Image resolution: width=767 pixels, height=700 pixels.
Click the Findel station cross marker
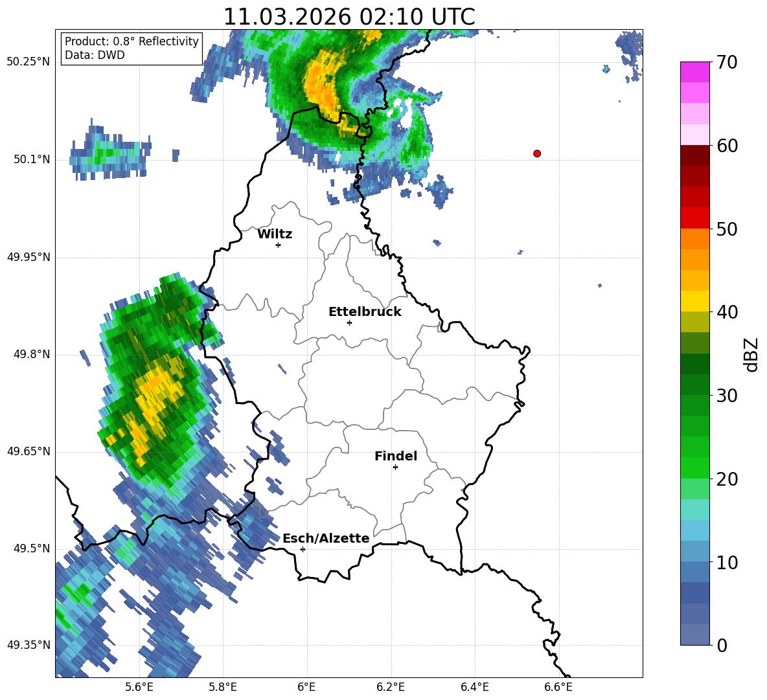(x=395, y=468)
